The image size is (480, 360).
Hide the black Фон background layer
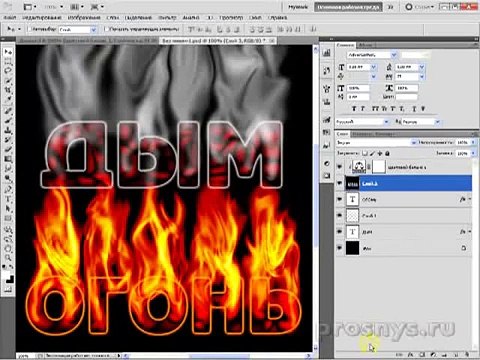(339, 248)
